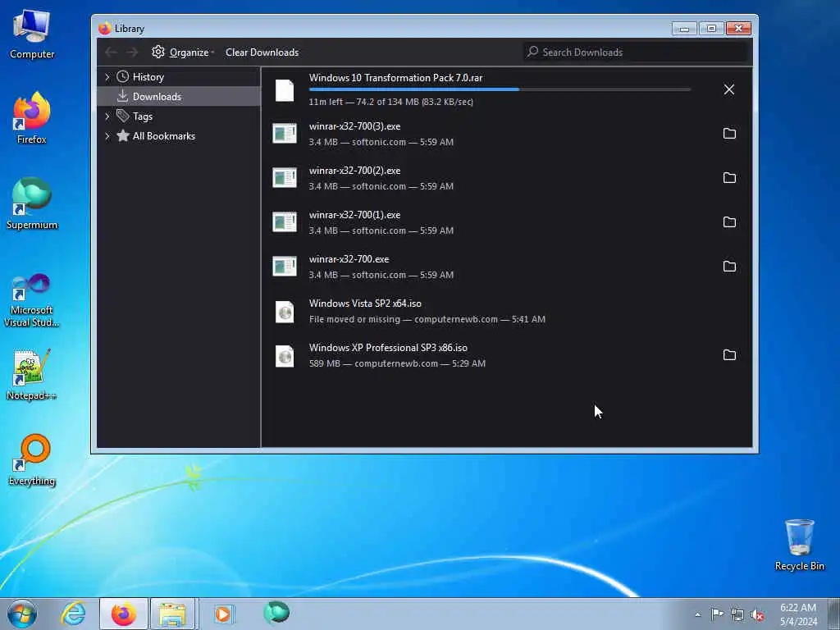Expand the All Bookmarks tree node
Image resolution: width=840 pixels, height=630 pixels.
pos(107,136)
